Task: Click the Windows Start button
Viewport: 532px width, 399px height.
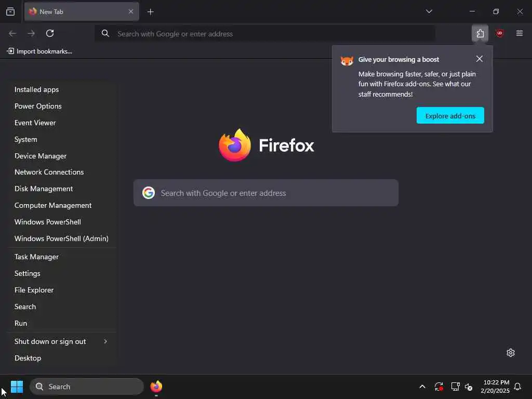Action: point(17,387)
